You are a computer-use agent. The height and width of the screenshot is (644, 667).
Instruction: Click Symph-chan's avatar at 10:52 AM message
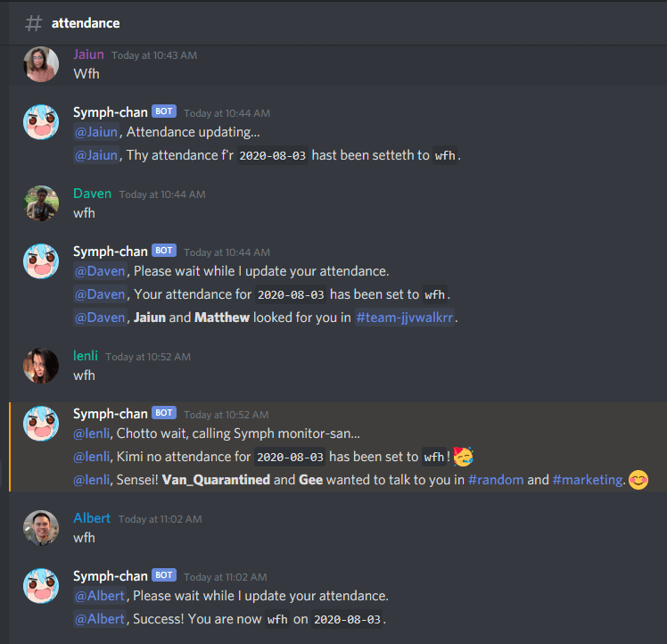(x=41, y=424)
